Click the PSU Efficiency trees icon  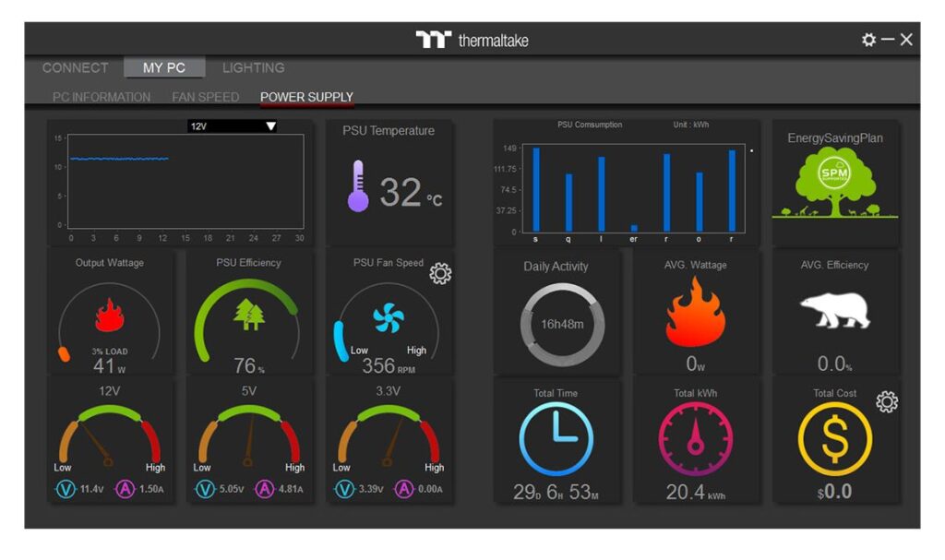(x=249, y=314)
